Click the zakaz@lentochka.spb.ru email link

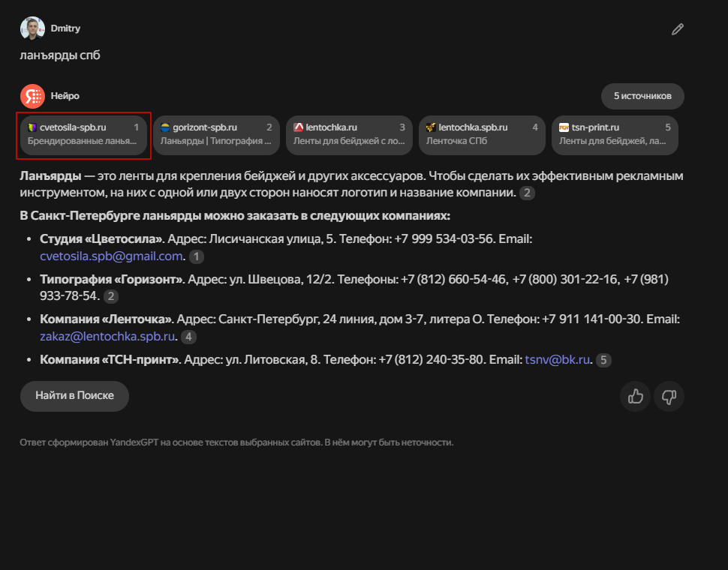tap(107, 336)
